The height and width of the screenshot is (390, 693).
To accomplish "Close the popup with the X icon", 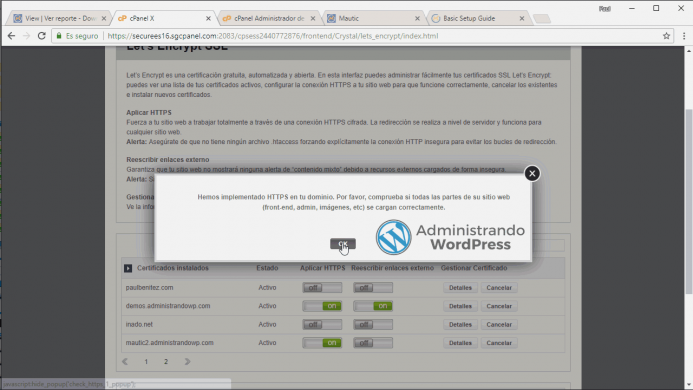I will 532,173.
